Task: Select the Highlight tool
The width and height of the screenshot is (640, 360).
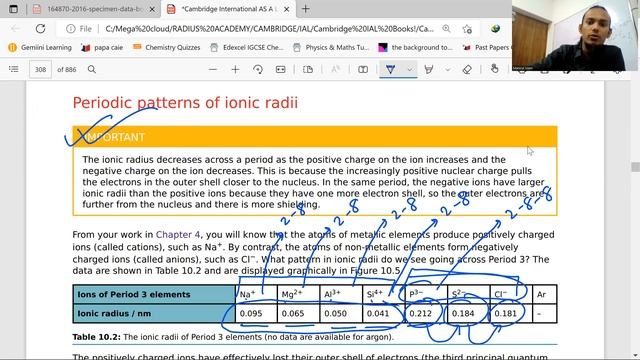Action: click(429, 69)
